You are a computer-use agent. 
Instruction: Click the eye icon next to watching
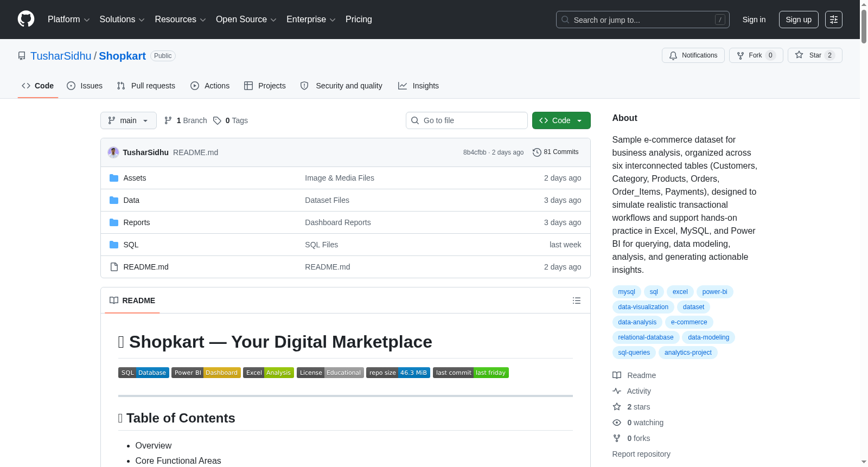click(x=617, y=423)
